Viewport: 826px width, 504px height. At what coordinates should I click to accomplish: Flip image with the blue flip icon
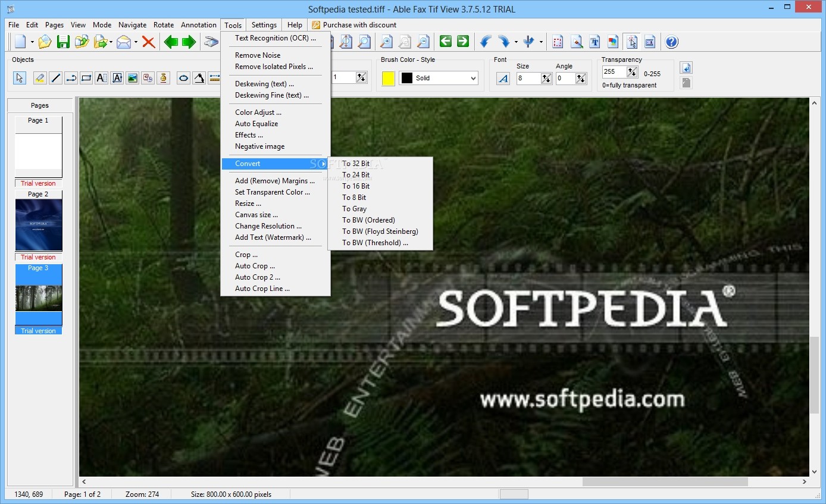pos(528,42)
